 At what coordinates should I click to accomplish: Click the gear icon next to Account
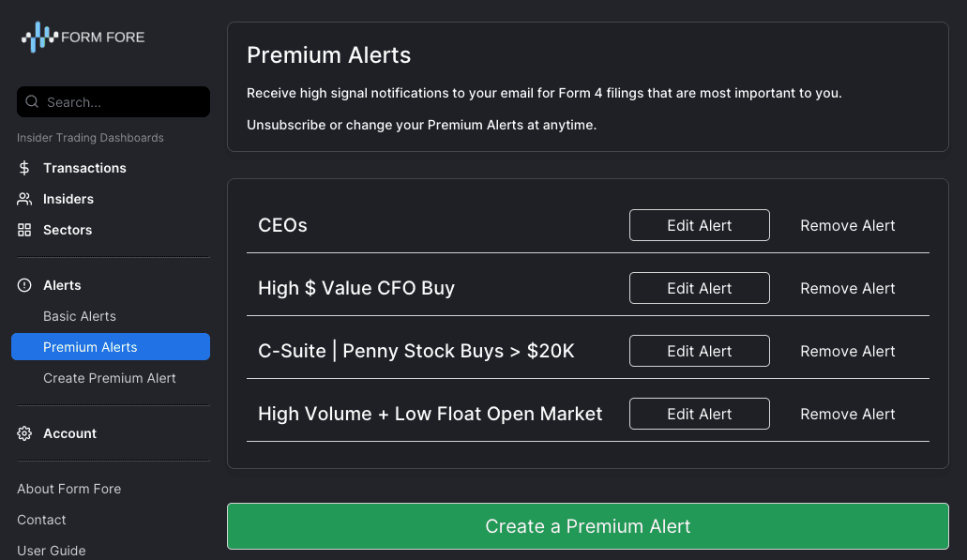coord(24,433)
